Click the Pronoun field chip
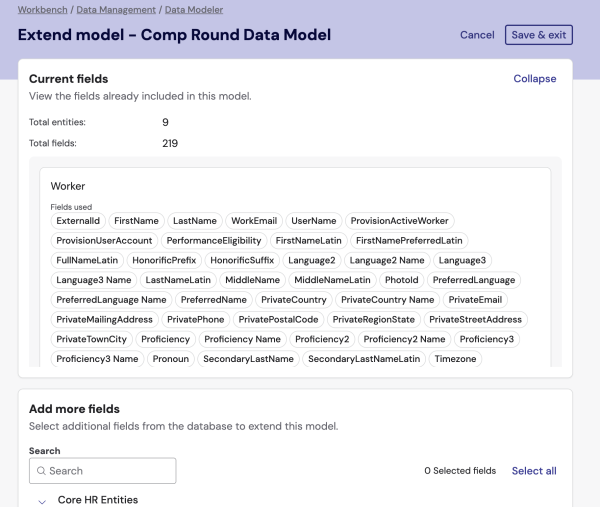The image size is (600, 507). (x=170, y=359)
